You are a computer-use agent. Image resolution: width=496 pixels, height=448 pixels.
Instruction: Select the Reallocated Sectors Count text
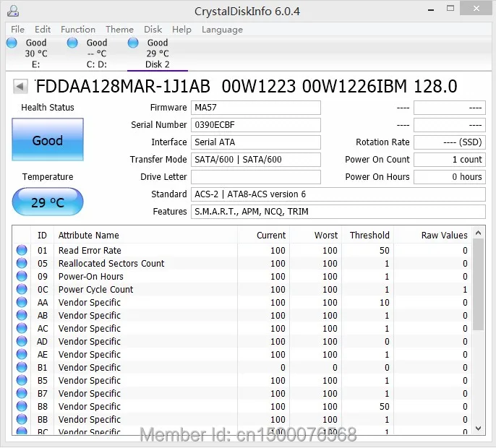tap(111, 263)
